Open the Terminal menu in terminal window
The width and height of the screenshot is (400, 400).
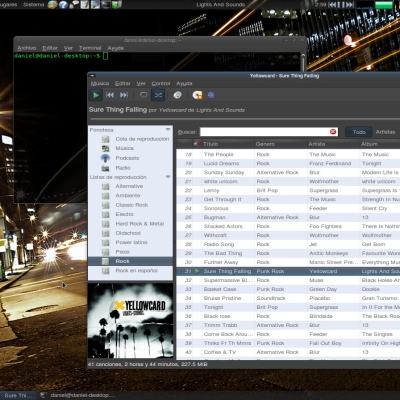tap(90, 48)
